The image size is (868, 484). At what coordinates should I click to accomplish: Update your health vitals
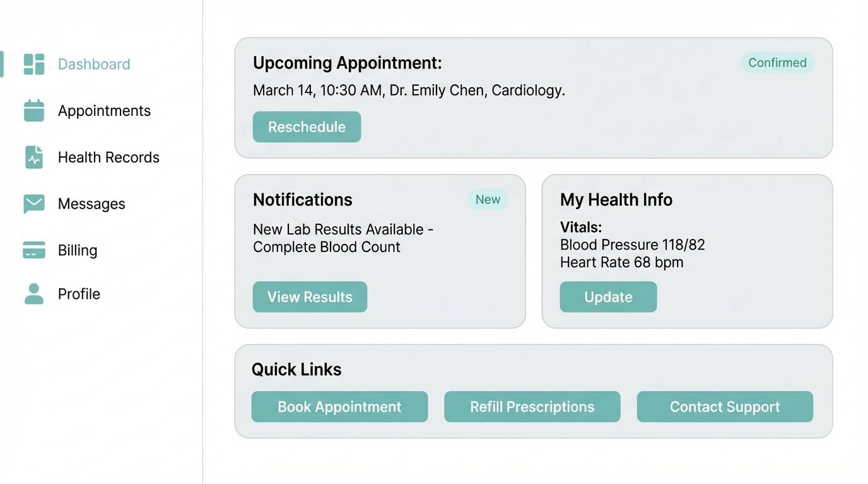point(608,297)
